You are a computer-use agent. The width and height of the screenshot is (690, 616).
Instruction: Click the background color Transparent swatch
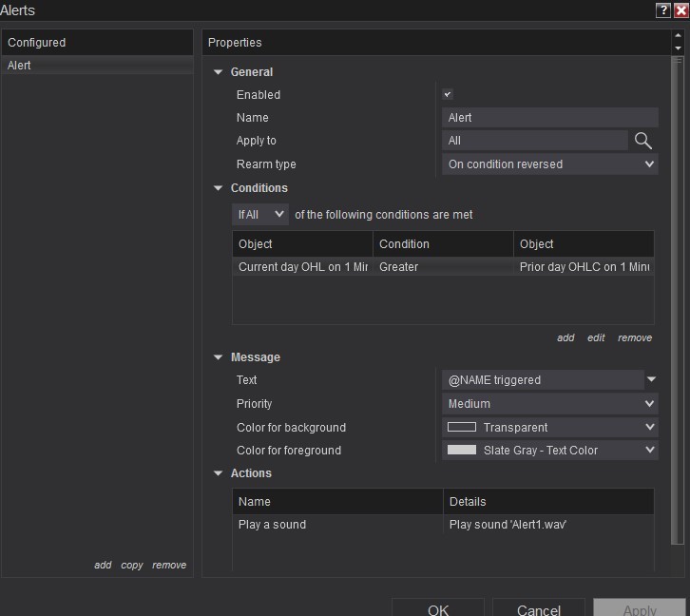[x=462, y=428]
